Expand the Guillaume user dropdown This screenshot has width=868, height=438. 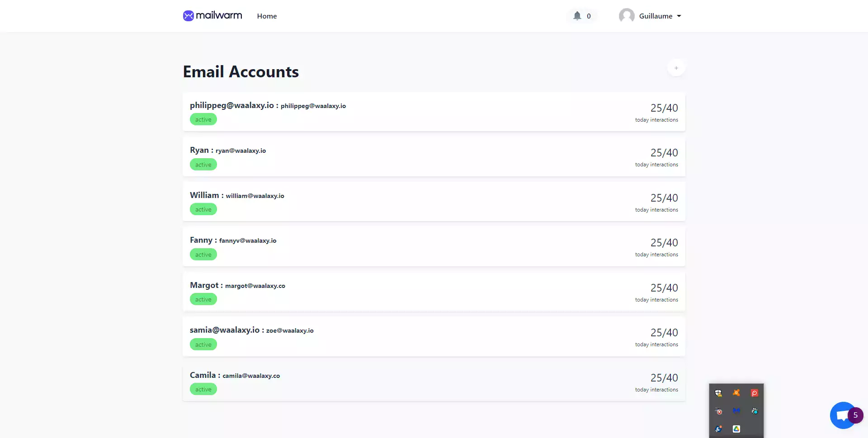(x=679, y=16)
